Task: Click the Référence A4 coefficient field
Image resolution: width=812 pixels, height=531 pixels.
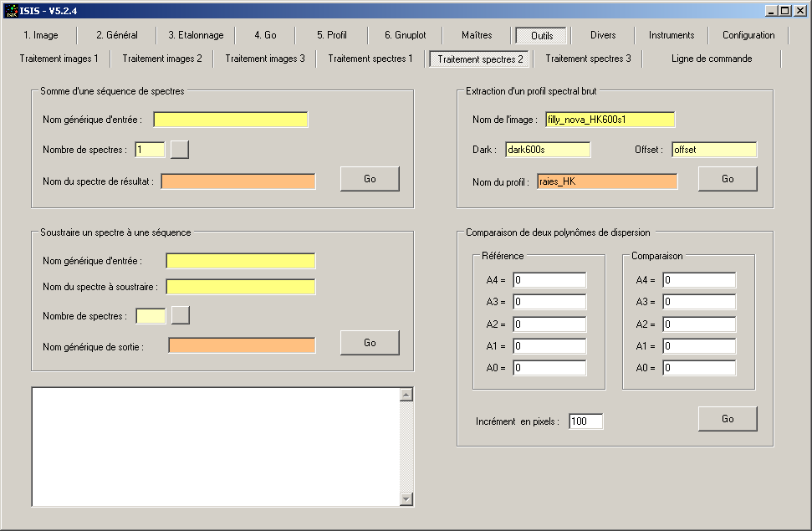Action: (x=549, y=280)
